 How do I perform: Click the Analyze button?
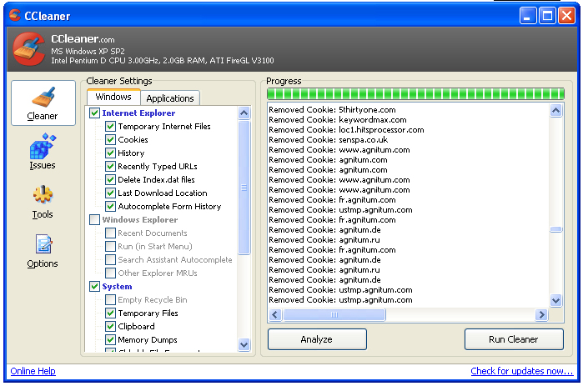coord(317,339)
